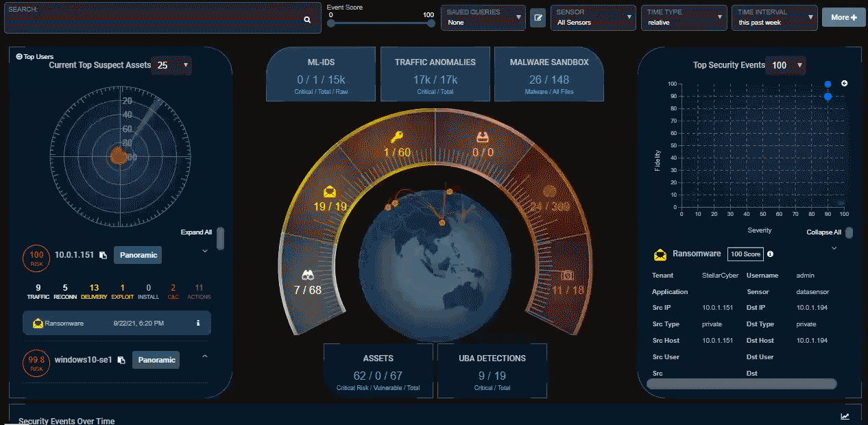Click the Event Score slider maximum handle
This screenshot has height=425, width=868.
[x=431, y=23]
